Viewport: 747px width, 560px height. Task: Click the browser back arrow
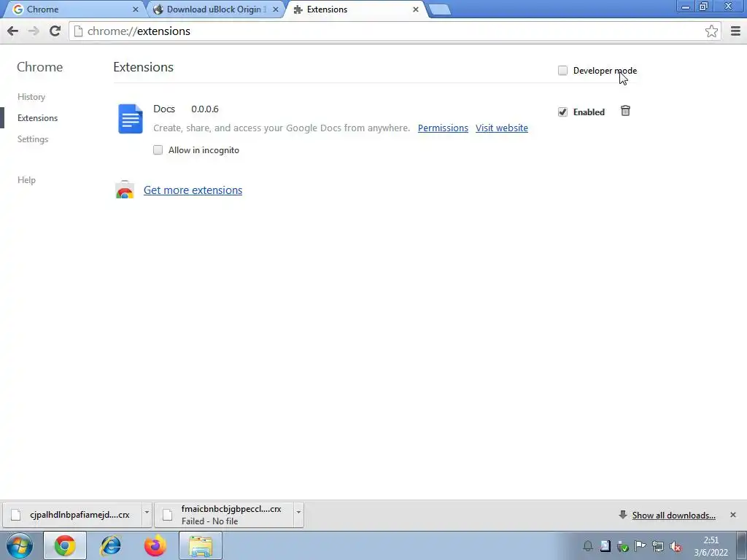point(13,31)
